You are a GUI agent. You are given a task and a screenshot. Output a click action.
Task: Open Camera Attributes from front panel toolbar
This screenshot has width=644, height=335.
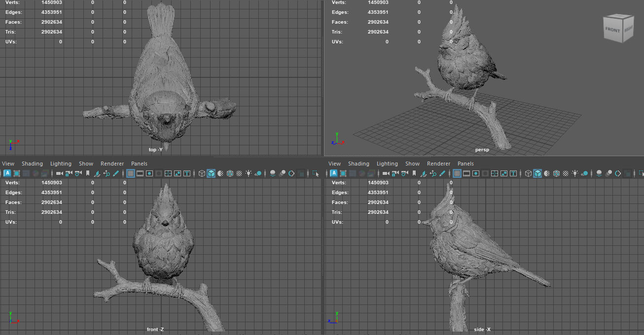tap(78, 173)
